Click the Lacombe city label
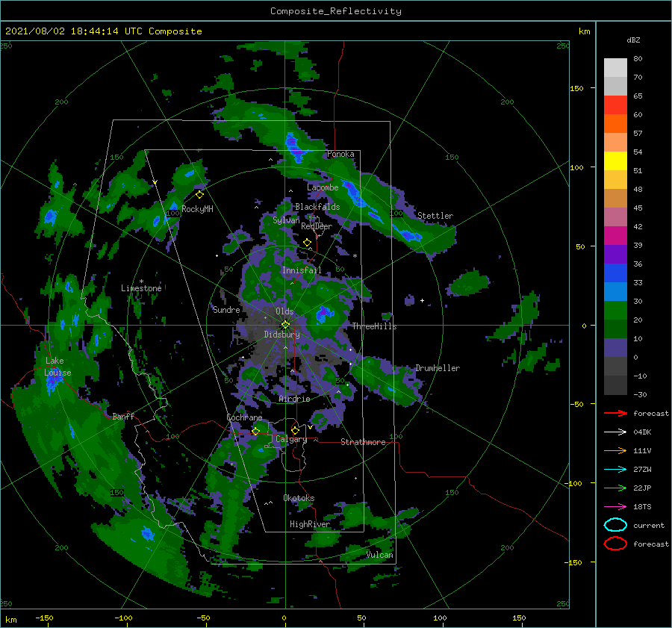This screenshot has width=672, height=628. coord(323,187)
